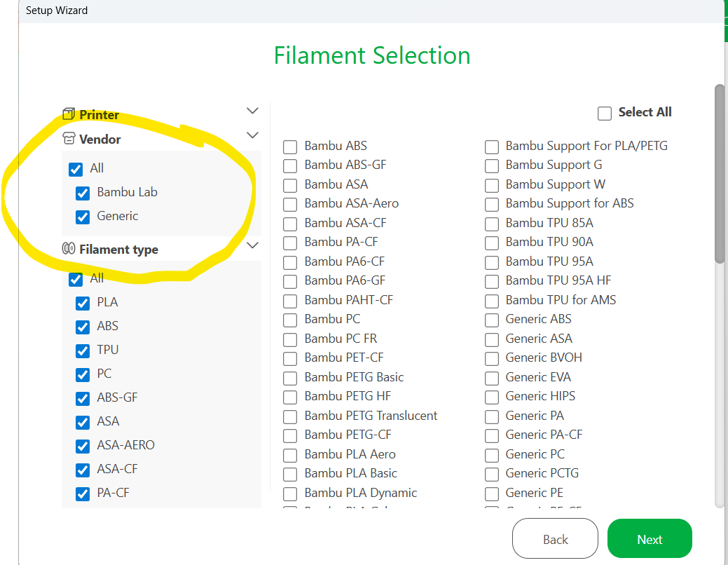Collapse the Filament type section chevron

pos(252,245)
